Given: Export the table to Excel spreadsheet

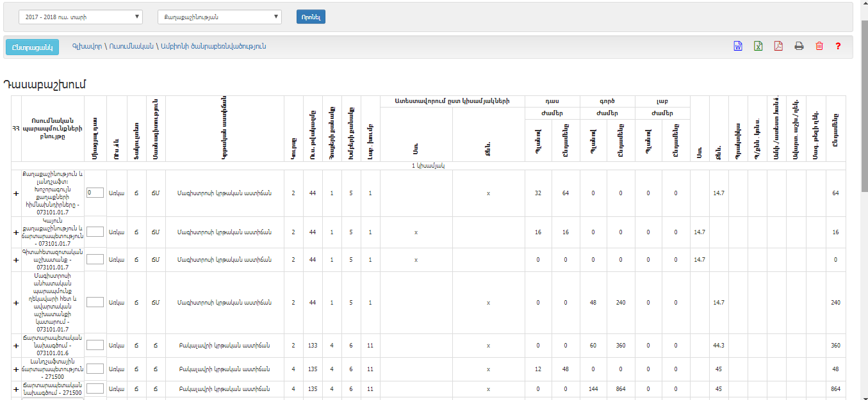Looking at the screenshot, I should (x=758, y=46).
